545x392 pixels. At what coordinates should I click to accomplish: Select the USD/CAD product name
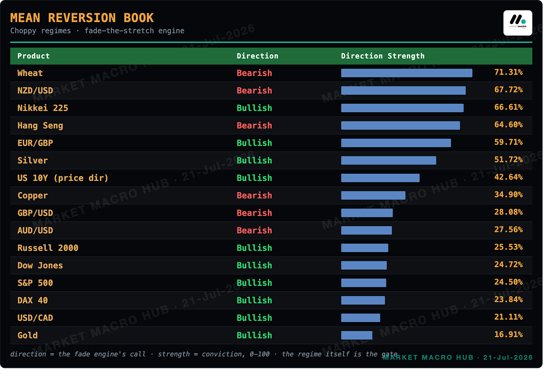[35, 318]
